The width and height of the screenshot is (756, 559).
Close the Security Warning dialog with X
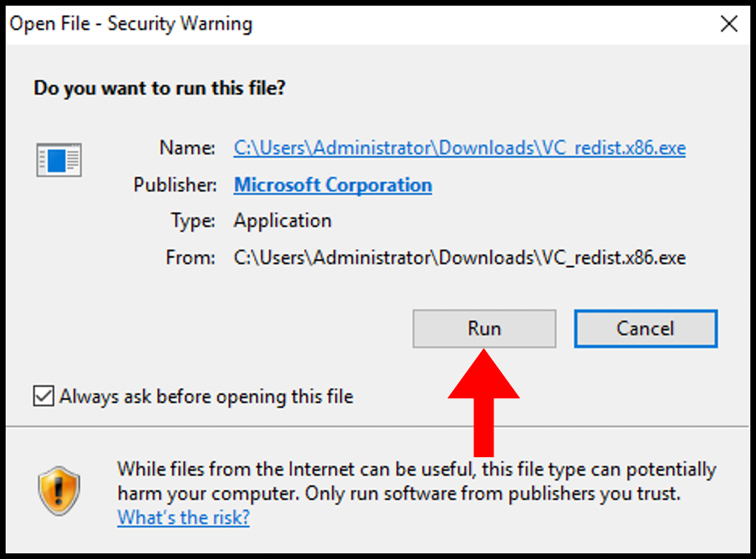coord(729,23)
